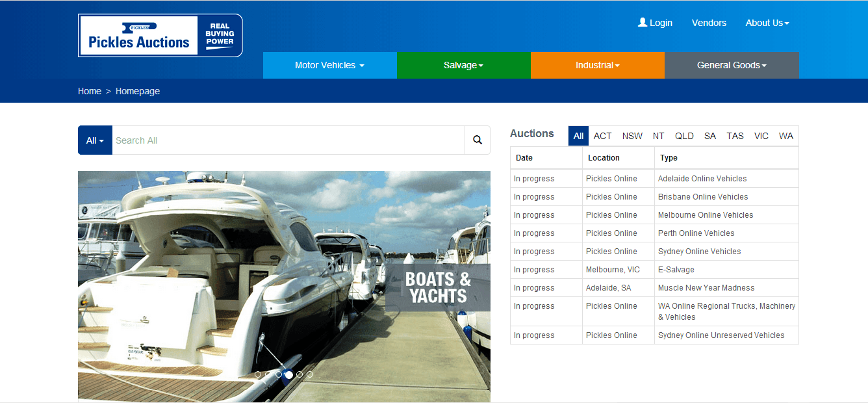Open the E-Salvage auction
Screen dimensions: 868x403
pyautogui.click(x=676, y=270)
